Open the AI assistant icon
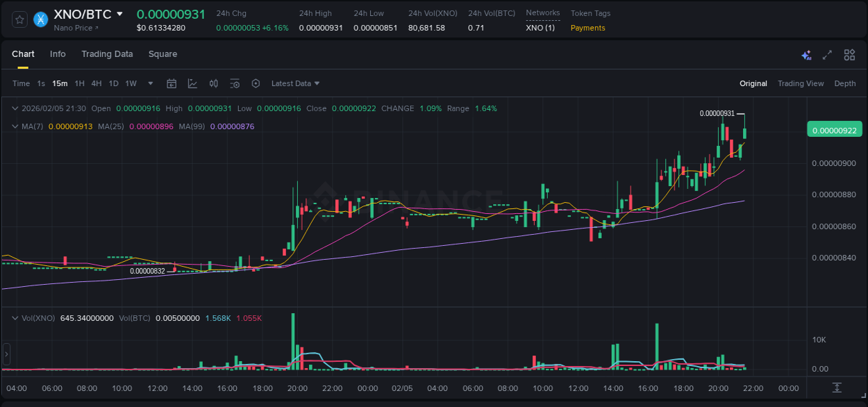Viewport: 868px width, 407px height. click(x=806, y=54)
